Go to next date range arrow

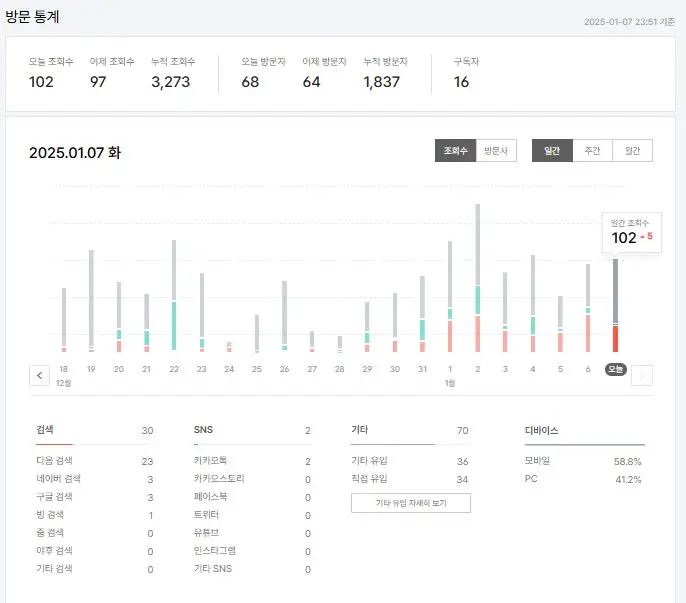pyautogui.click(x=642, y=375)
